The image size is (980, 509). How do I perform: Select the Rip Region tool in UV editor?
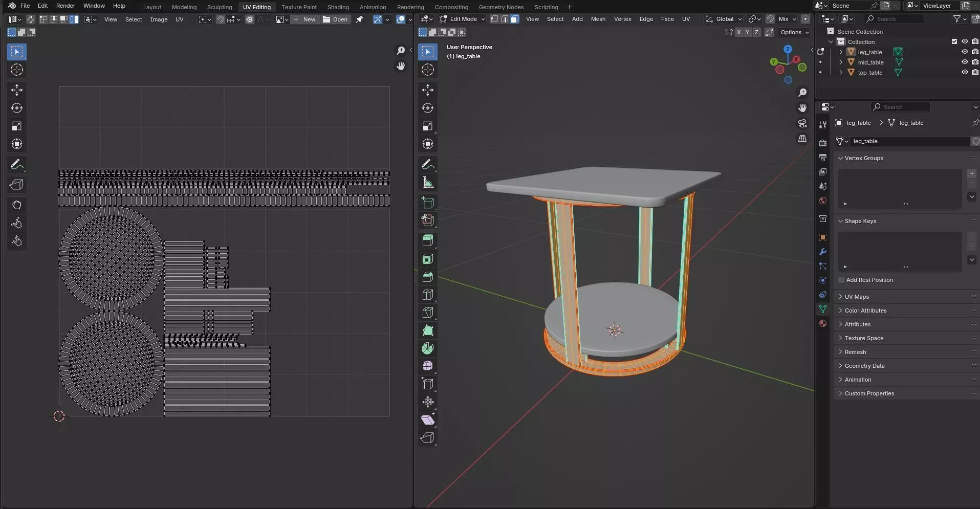(17, 185)
